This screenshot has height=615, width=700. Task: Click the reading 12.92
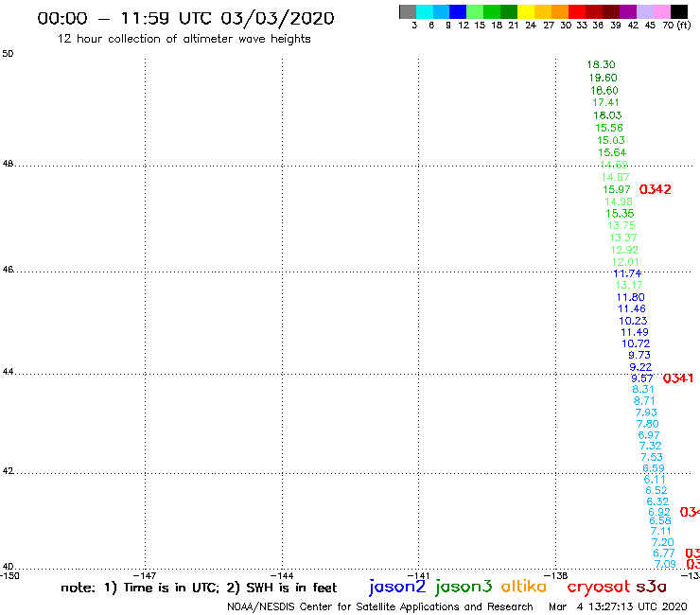click(624, 250)
